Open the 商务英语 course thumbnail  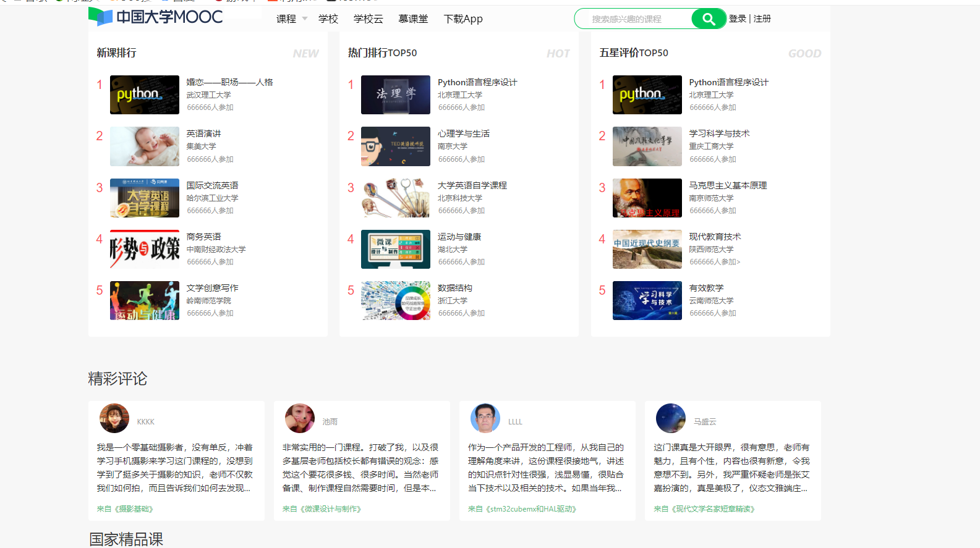[145, 249]
